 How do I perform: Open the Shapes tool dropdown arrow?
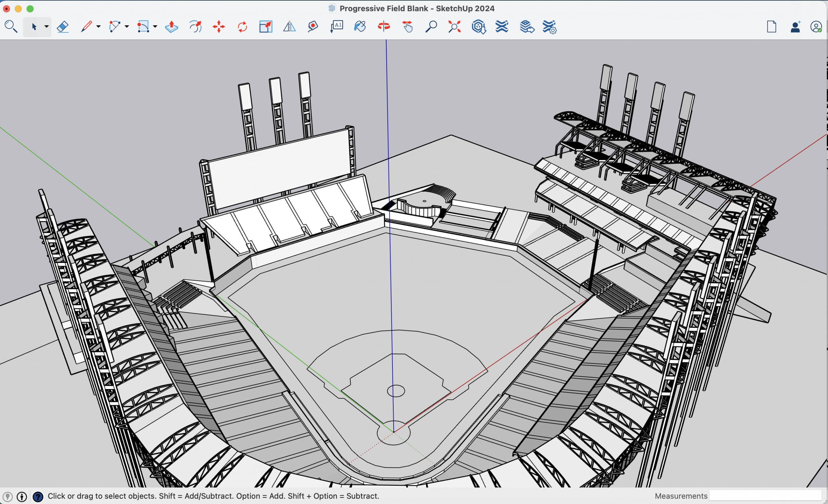155,26
